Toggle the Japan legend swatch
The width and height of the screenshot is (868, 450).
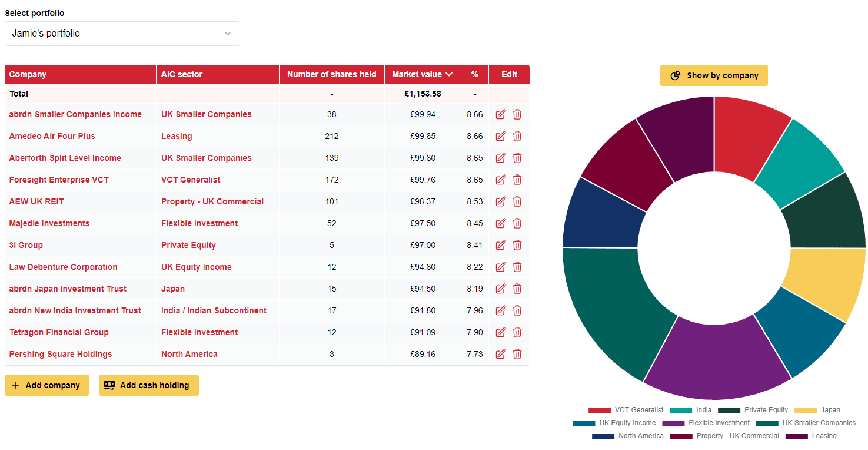tap(806, 410)
